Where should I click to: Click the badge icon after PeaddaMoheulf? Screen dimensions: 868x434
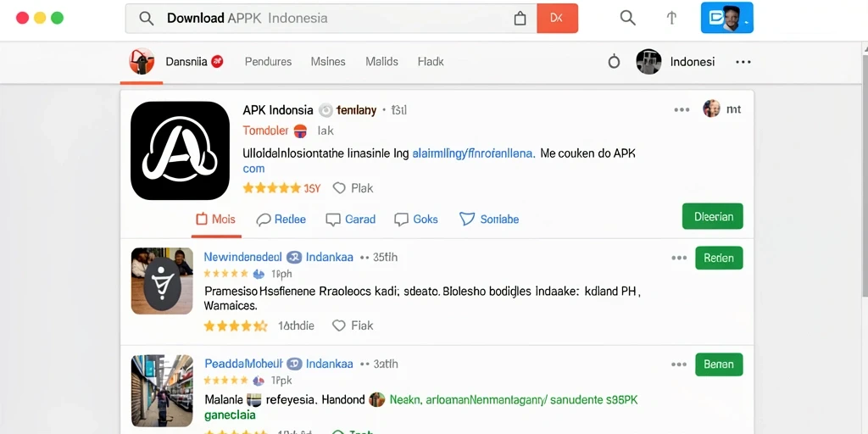[294, 364]
